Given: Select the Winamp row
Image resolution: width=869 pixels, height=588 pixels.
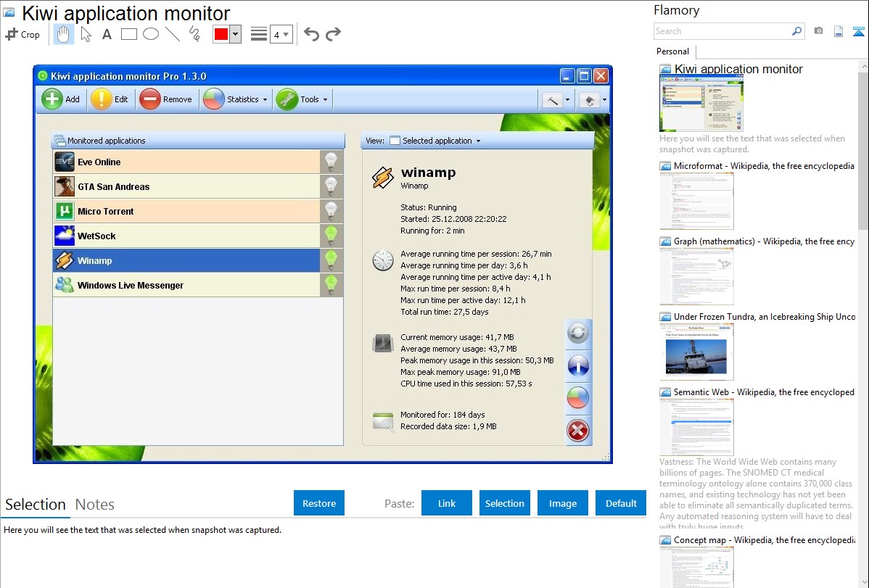Looking at the screenshot, I should [x=186, y=260].
